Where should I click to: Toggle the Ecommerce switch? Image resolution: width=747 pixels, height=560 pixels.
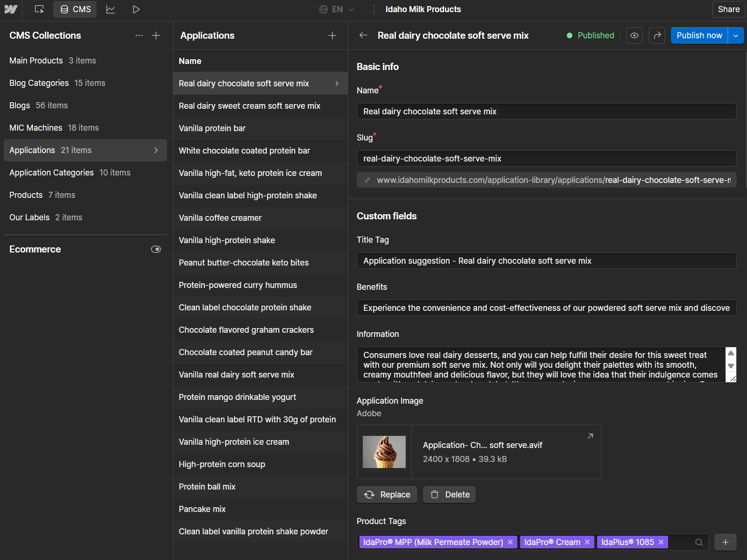[156, 249]
